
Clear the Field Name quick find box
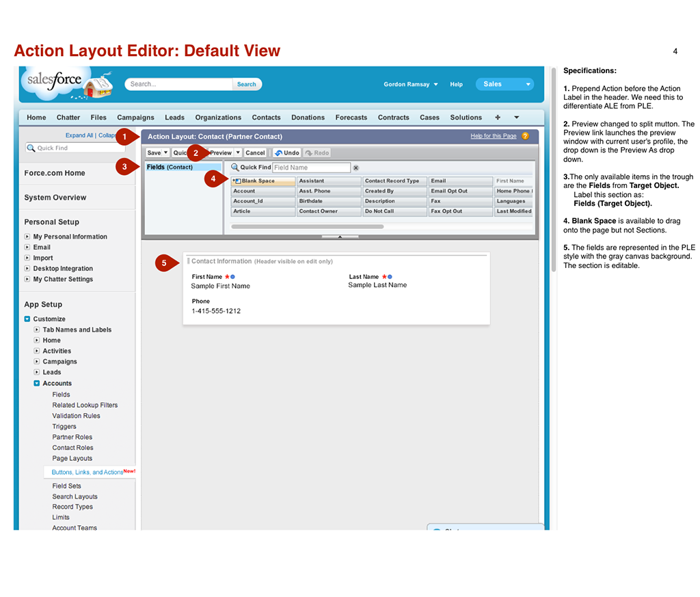(x=355, y=168)
